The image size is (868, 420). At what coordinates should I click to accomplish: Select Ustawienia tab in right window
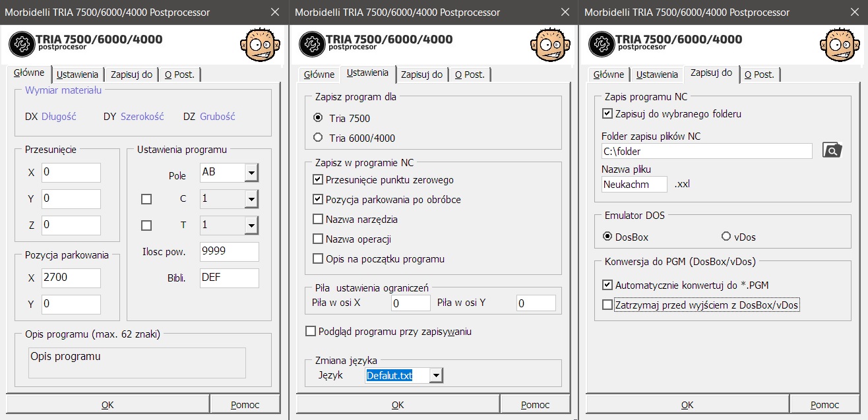[657, 75]
